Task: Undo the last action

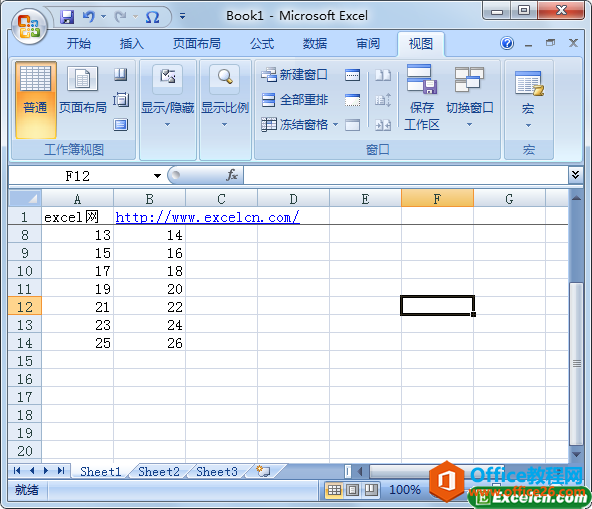Action: point(89,17)
